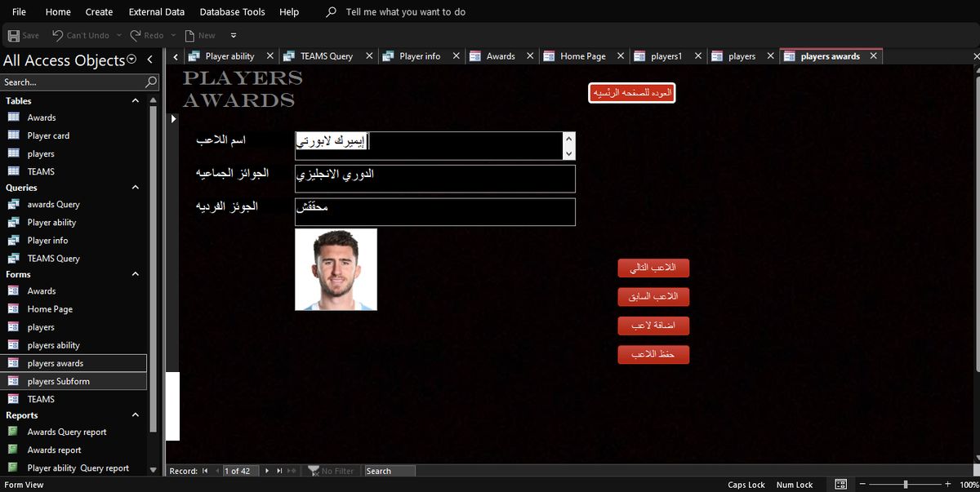Screen dimensions: 980x492
Task: Close the players awards document tab
Action: (873, 56)
